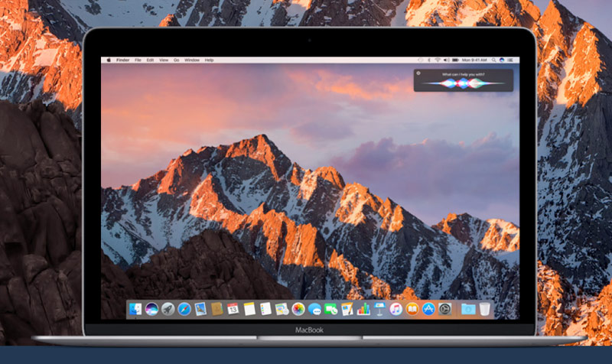
Task: Open Contacts book icon in Dock
Action: 216,310
